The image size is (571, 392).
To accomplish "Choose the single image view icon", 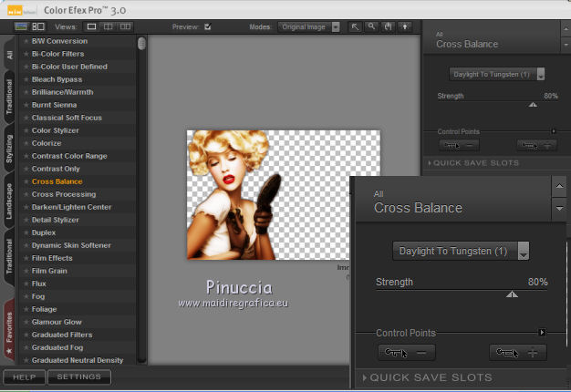I will point(92,27).
